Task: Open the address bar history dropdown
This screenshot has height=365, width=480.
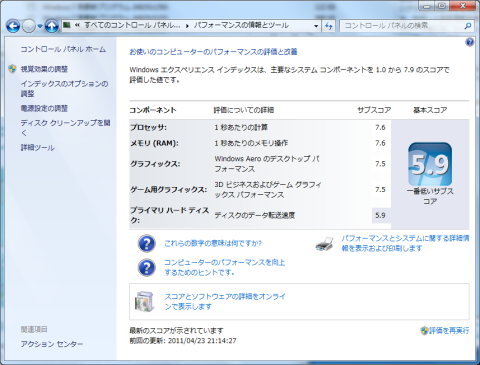Action: 316,26
